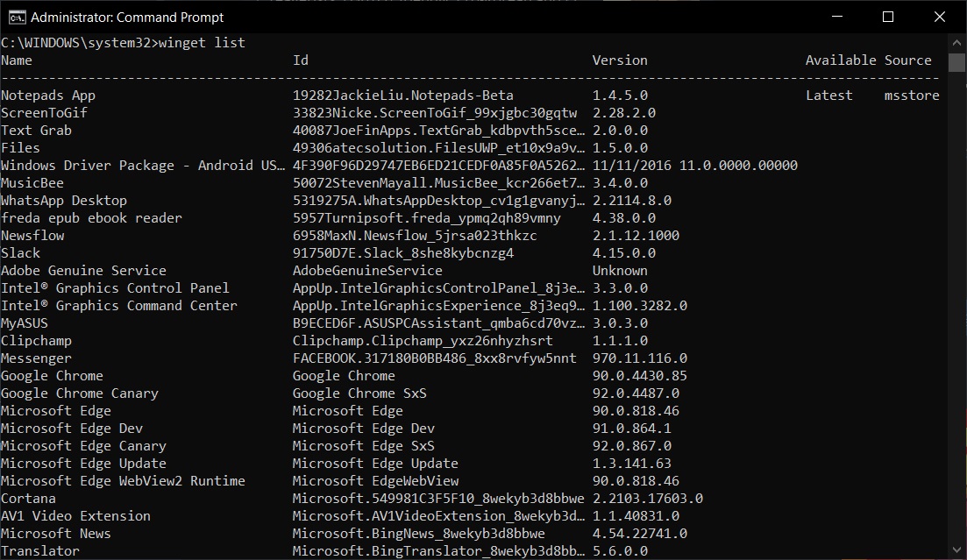Image resolution: width=967 pixels, height=560 pixels.
Task: Click the 'Windows Driver Package - Android' name
Action: [143, 166]
